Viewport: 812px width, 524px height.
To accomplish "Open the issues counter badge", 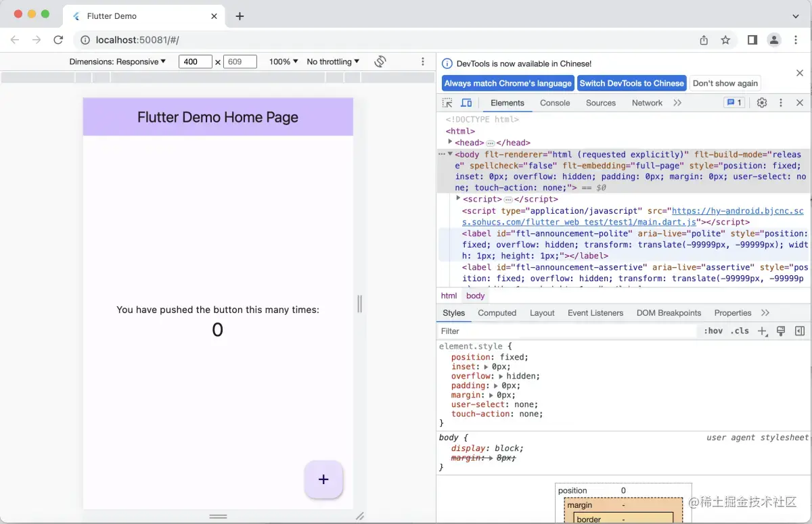I will point(734,103).
